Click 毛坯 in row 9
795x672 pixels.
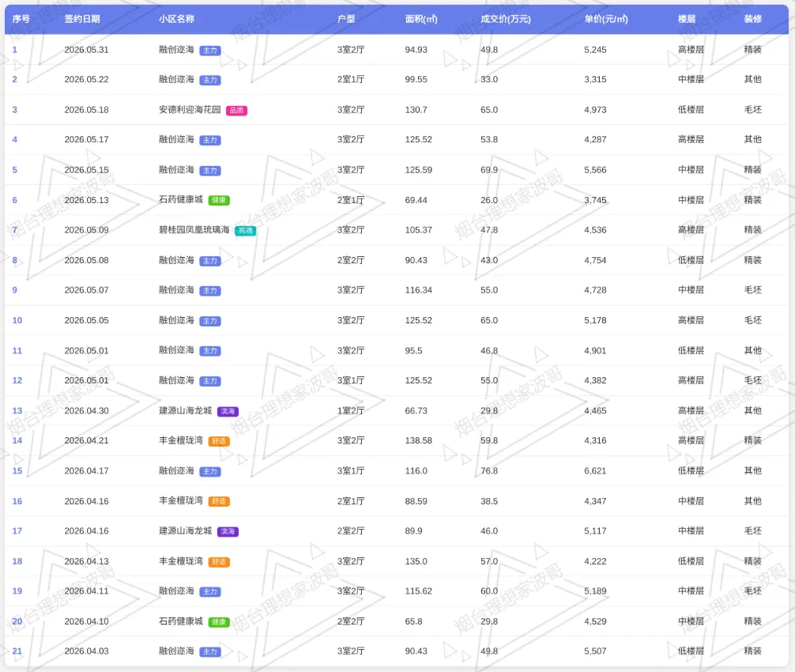pyautogui.click(x=753, y=289)
